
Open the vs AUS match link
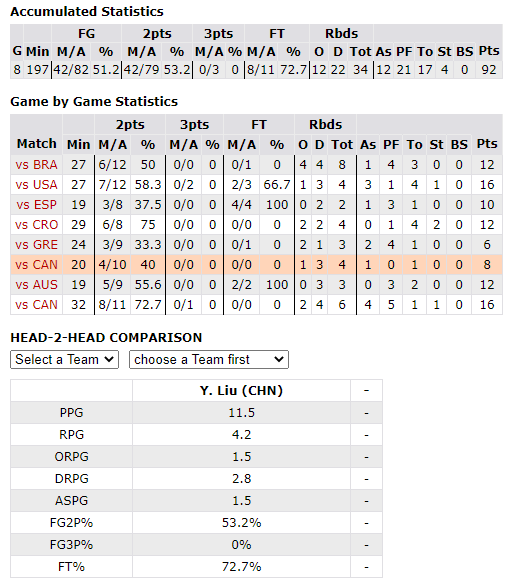(x=36, y=285)
